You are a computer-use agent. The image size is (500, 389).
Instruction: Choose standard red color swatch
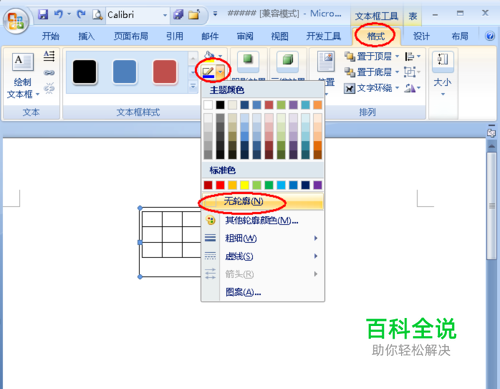point(220,185)
